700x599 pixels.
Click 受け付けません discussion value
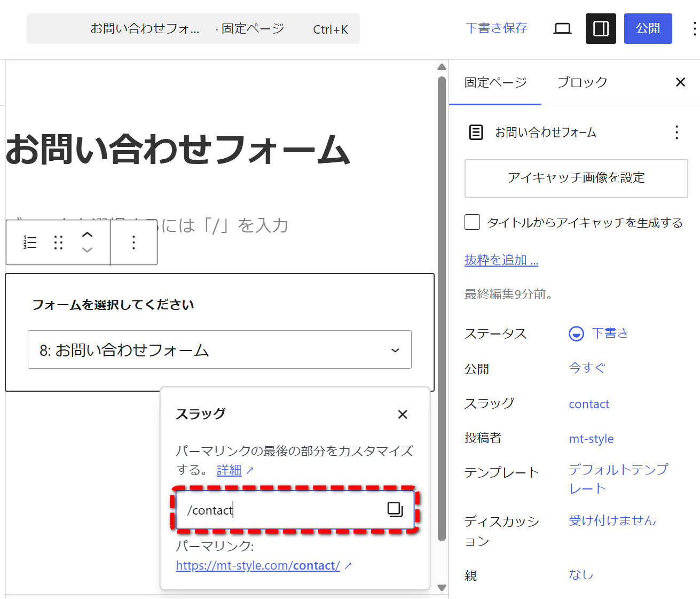pos(612,520)
